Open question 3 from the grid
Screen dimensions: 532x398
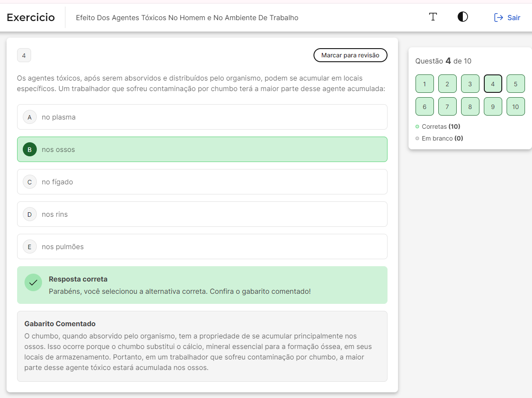point(470,84)
